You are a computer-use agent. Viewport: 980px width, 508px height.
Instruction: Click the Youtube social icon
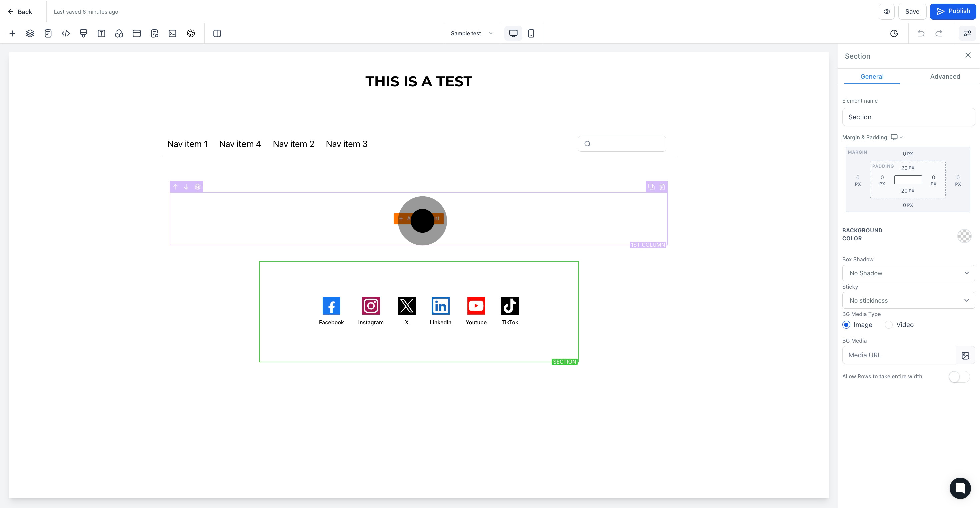pyautogui.click(x=476, y=306)
